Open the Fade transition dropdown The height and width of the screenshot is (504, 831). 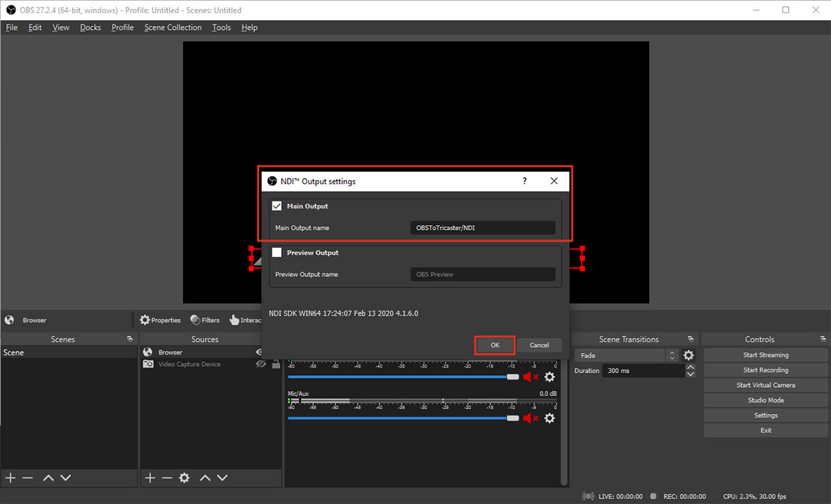(x=626, y=355)
